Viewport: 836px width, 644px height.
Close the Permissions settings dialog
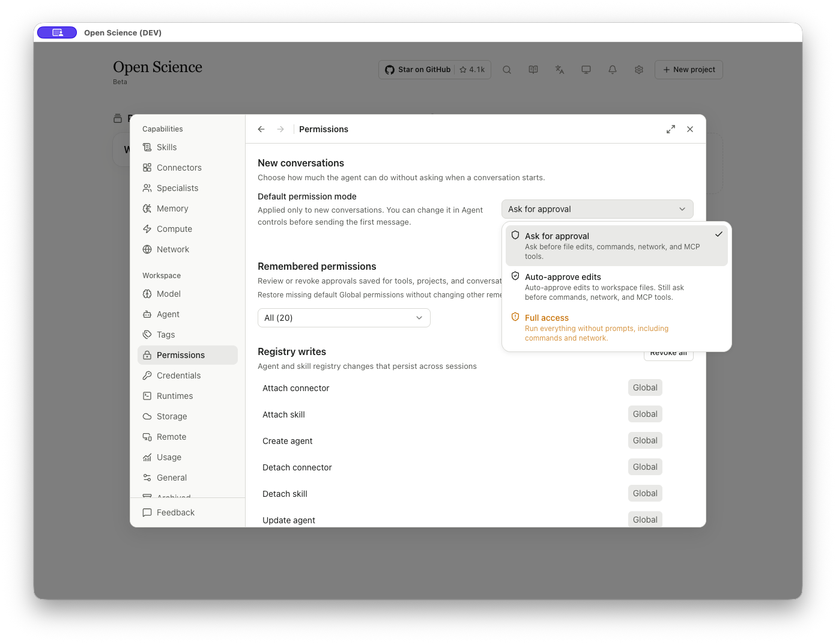coord(690,129)
